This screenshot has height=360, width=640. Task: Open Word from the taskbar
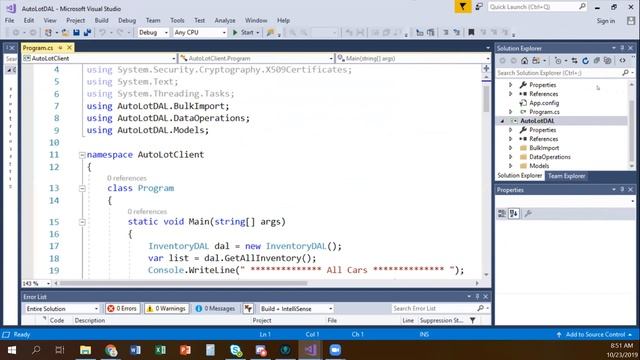136,350
